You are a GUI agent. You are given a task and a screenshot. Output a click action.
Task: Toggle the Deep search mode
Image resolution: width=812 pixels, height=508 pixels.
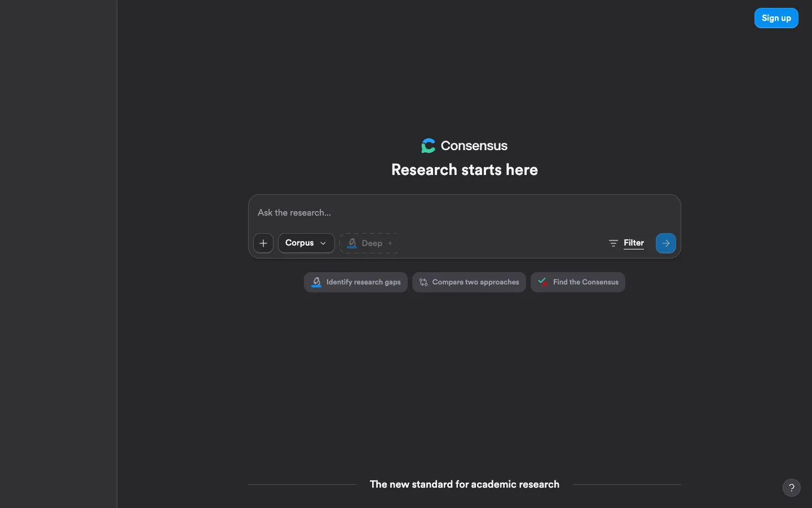pos(370,243)
